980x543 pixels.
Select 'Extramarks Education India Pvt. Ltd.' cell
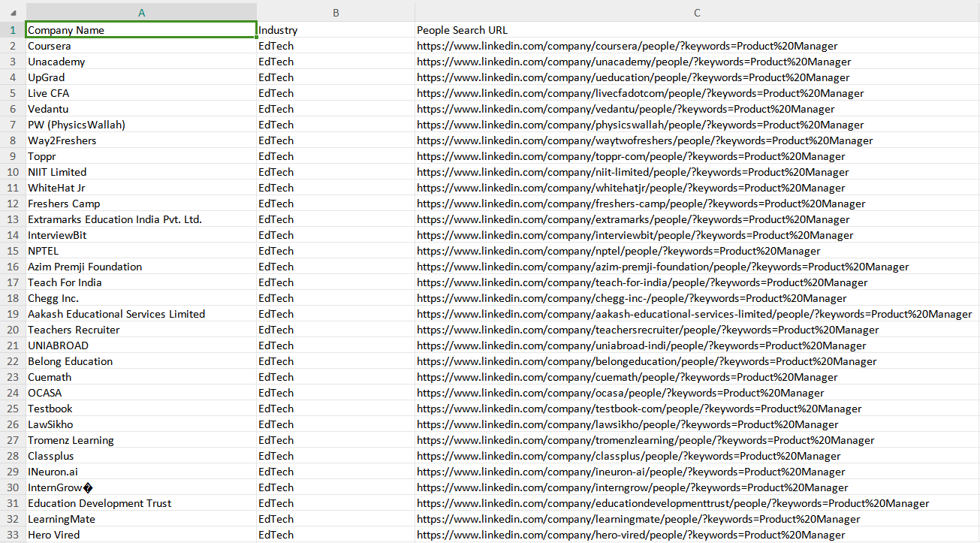pos(141,219)
